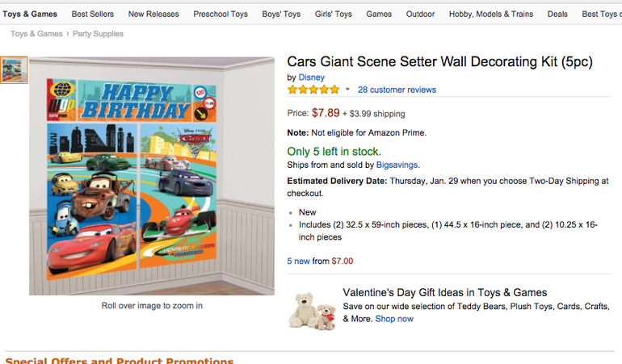The width and height of the screenshot is (622, 364).
Task: Click Shop now for Valentine's gifts
Action: [x=394, y=319]
